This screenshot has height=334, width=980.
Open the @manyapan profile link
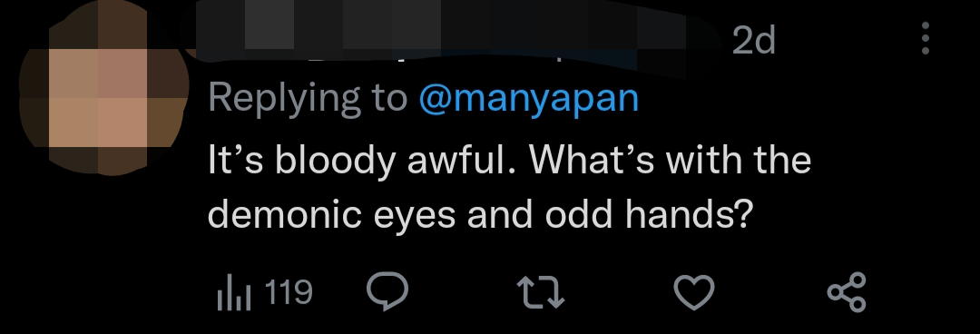coord(528,99)
